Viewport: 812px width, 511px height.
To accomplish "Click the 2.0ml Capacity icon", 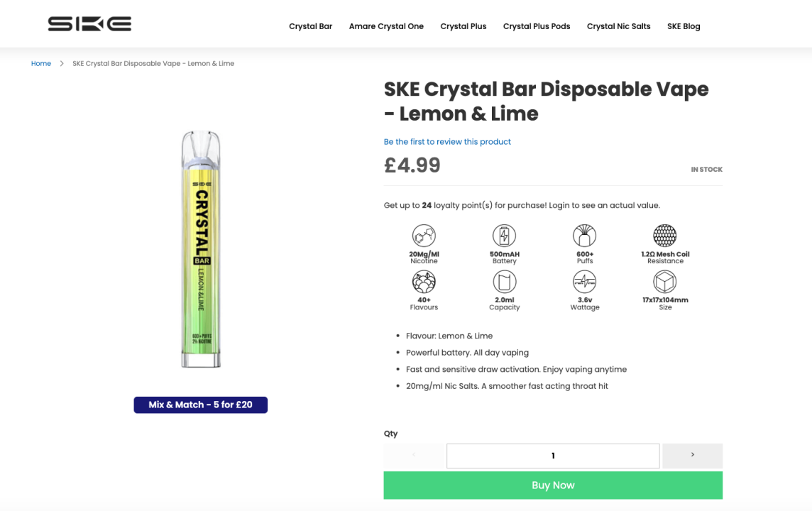I will (504, 282).
